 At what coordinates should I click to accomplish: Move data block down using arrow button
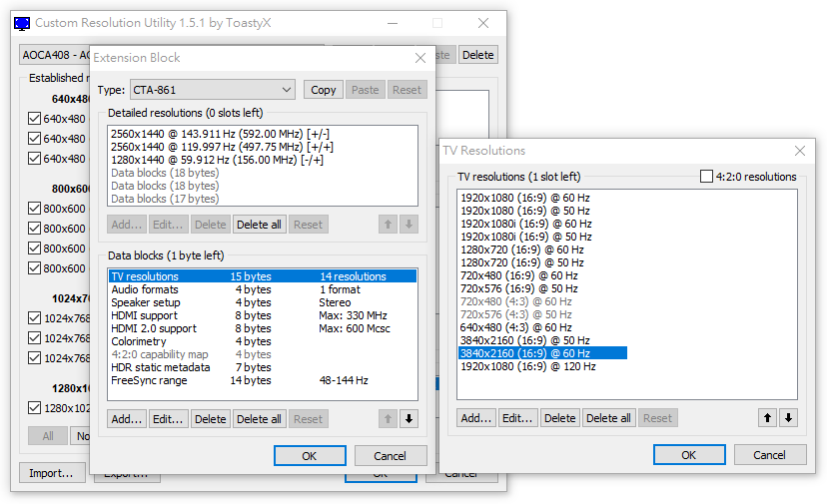409,419
